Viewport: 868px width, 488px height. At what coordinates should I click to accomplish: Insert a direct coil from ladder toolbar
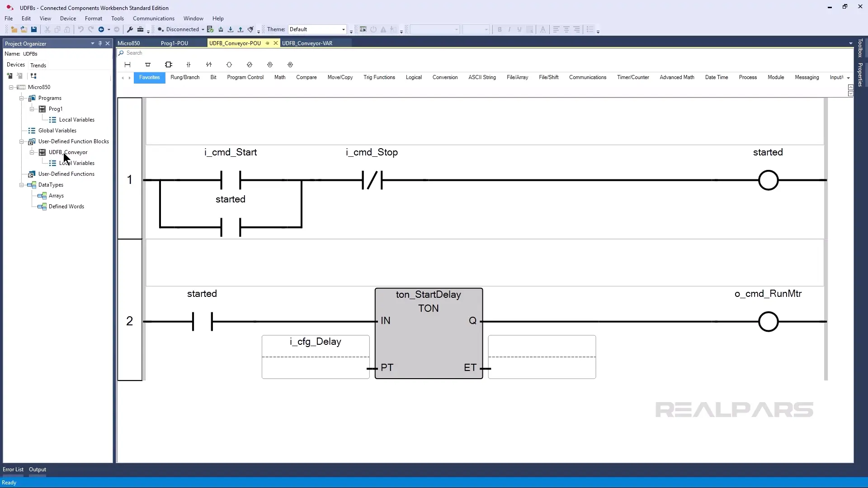[229, 65]
